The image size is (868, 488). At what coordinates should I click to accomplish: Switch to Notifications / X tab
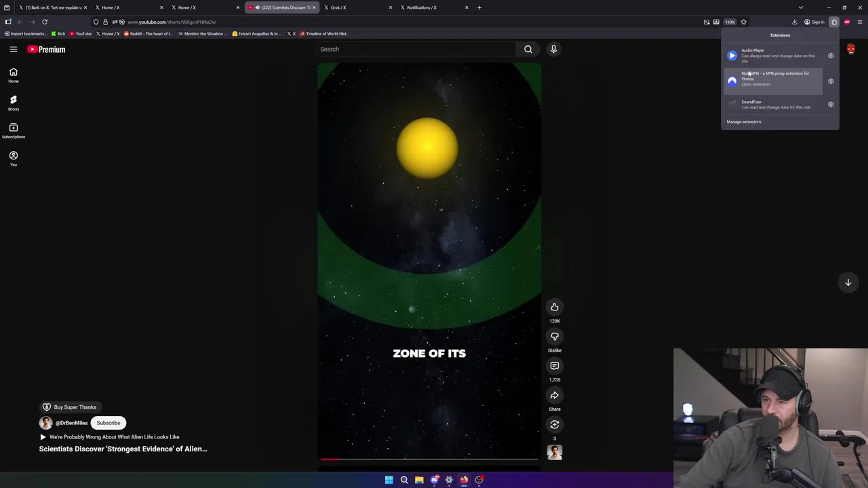[x=434, y=7]
